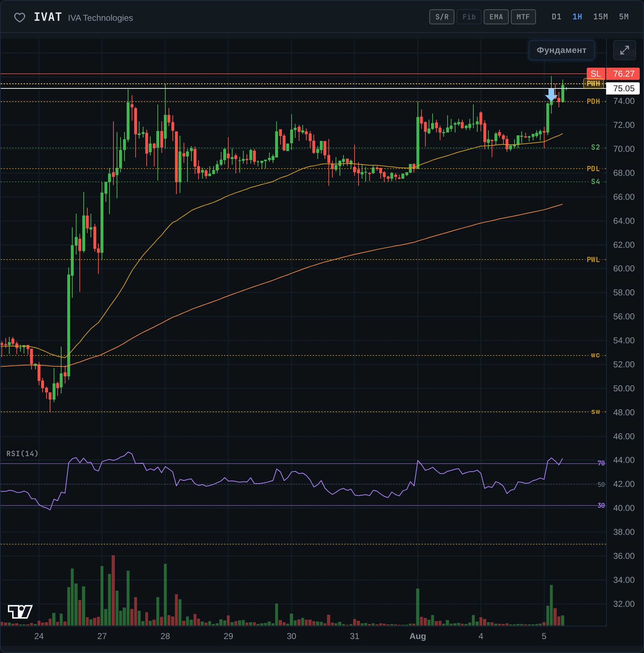
Task: Click the S2 support label
Action: [595, 147]
